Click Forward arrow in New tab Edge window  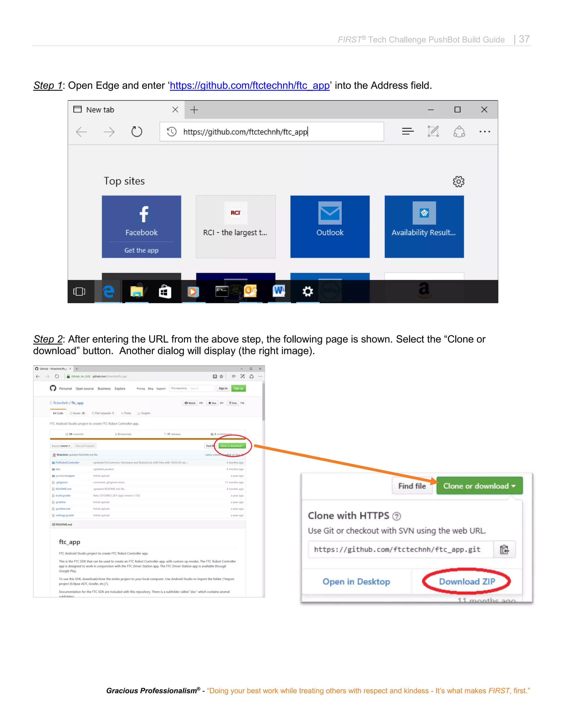tap(109, 132)
